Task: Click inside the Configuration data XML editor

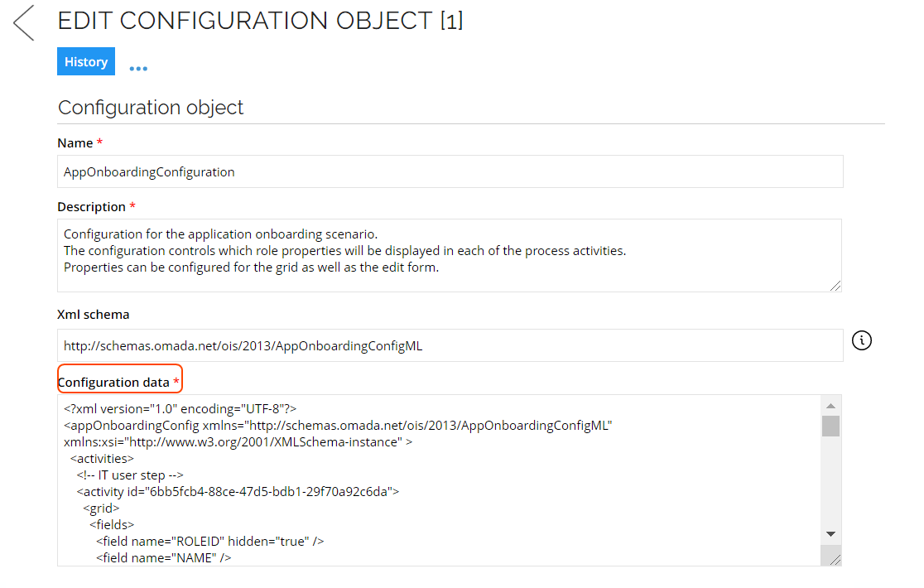Action: point(439,480)
